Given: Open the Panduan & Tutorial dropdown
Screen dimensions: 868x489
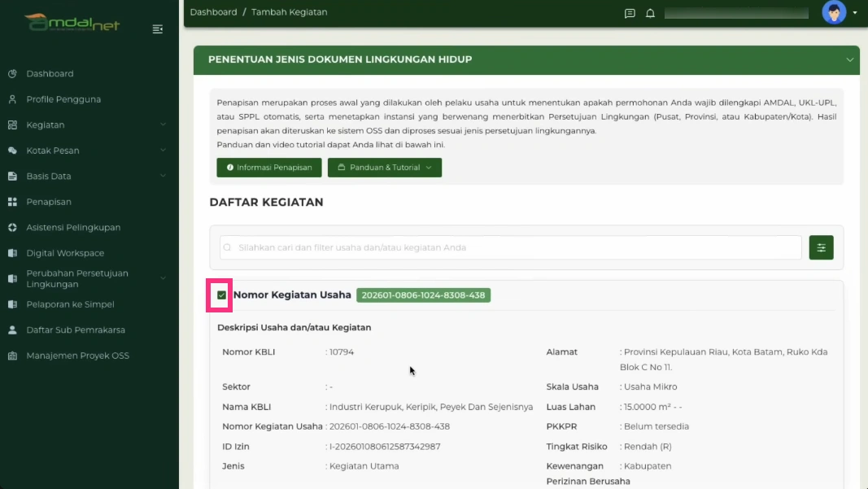Looking at the screenshot, I should coord(385,168).
